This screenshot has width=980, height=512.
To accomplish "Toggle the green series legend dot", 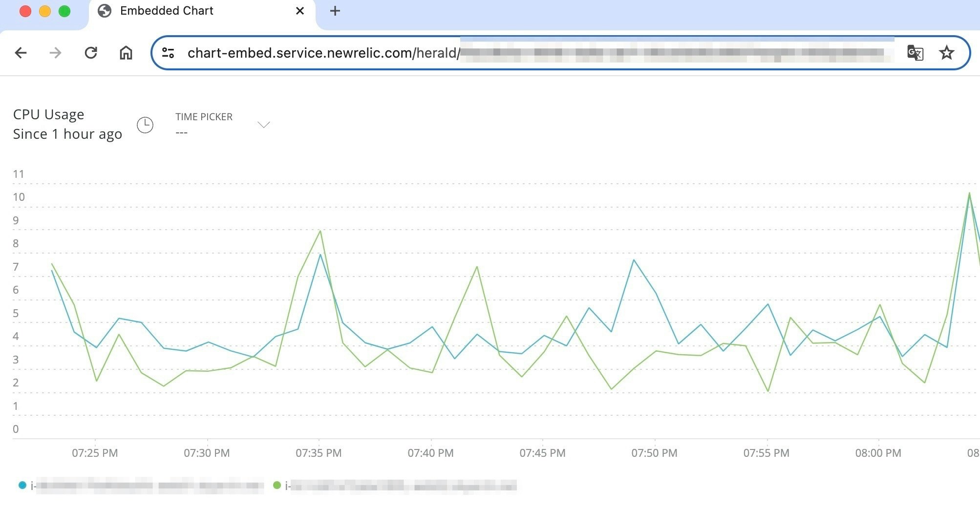I will 277,485.
